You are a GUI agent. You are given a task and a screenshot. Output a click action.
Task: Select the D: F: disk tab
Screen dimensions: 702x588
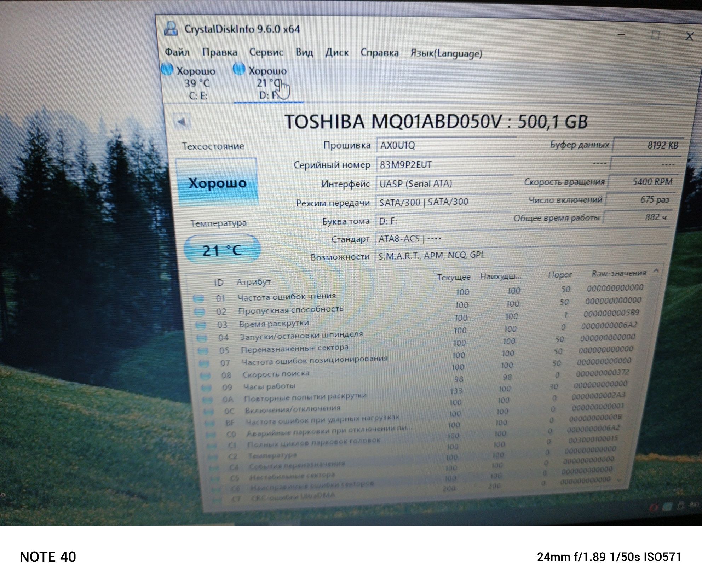tap(268, 82)
